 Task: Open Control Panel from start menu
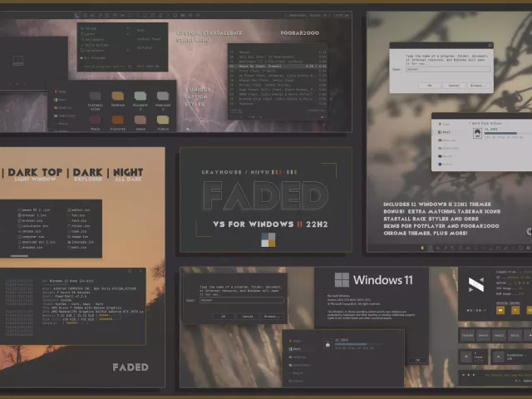click(149, 39)
